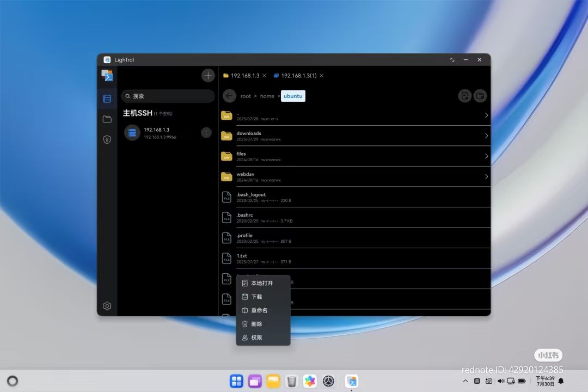Open the parent '..' directory row

(x=355, y=115)
